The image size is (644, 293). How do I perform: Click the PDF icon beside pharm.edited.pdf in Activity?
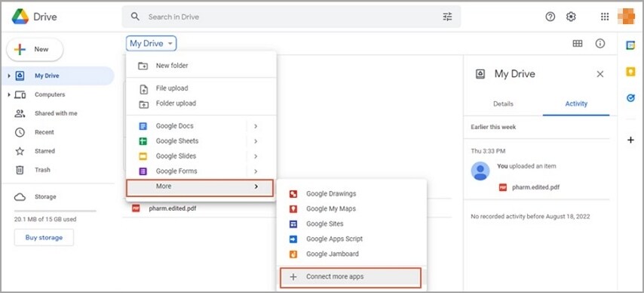pos(503,187)
